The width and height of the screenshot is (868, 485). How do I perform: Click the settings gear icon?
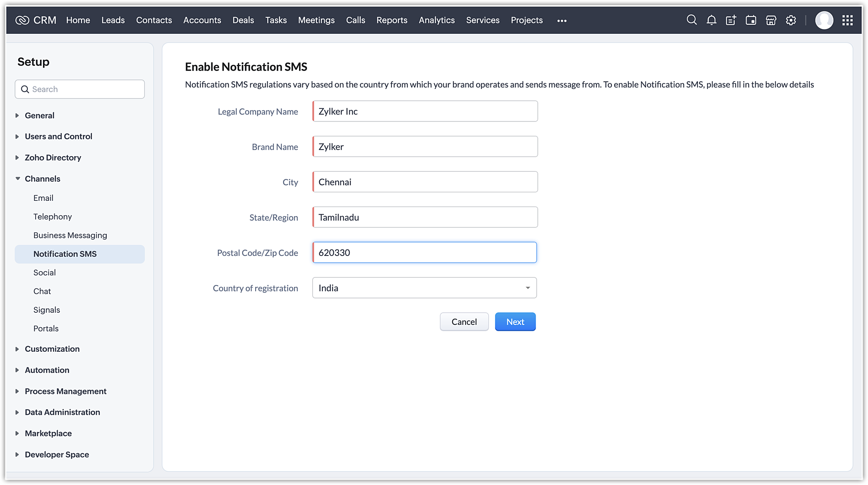click(x=791, y=20)
